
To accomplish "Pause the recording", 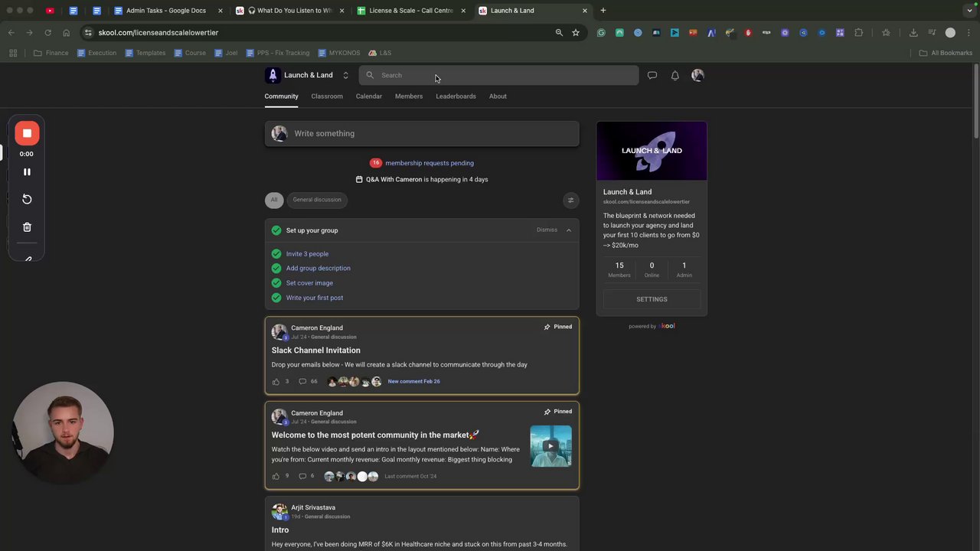I will click(27, 172).
